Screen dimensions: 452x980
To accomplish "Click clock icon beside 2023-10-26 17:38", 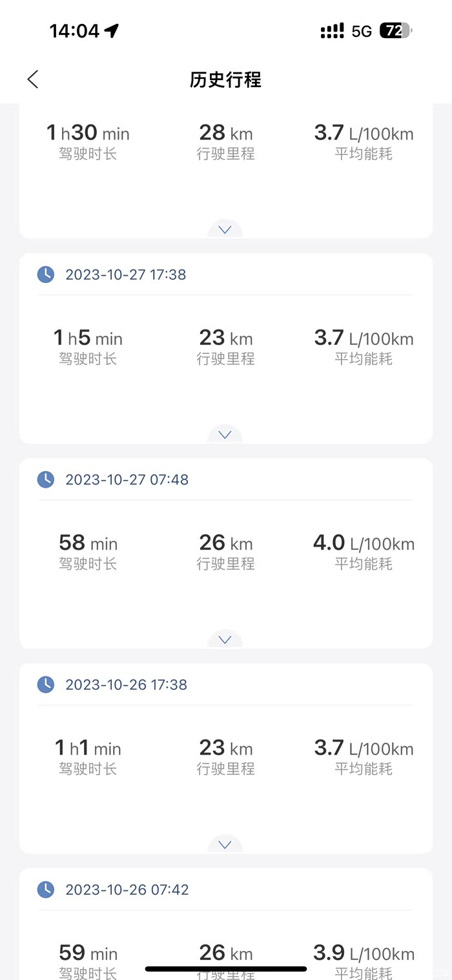I will pos(46,684).
